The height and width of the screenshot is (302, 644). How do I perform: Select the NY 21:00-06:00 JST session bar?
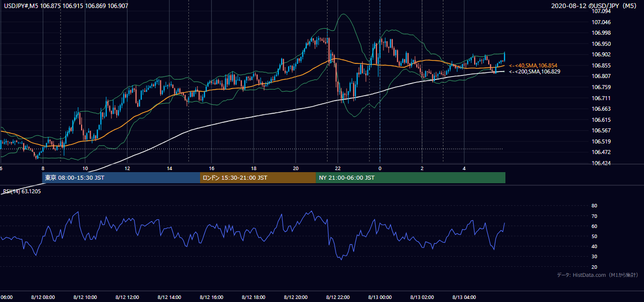click(x=411, y=178)
